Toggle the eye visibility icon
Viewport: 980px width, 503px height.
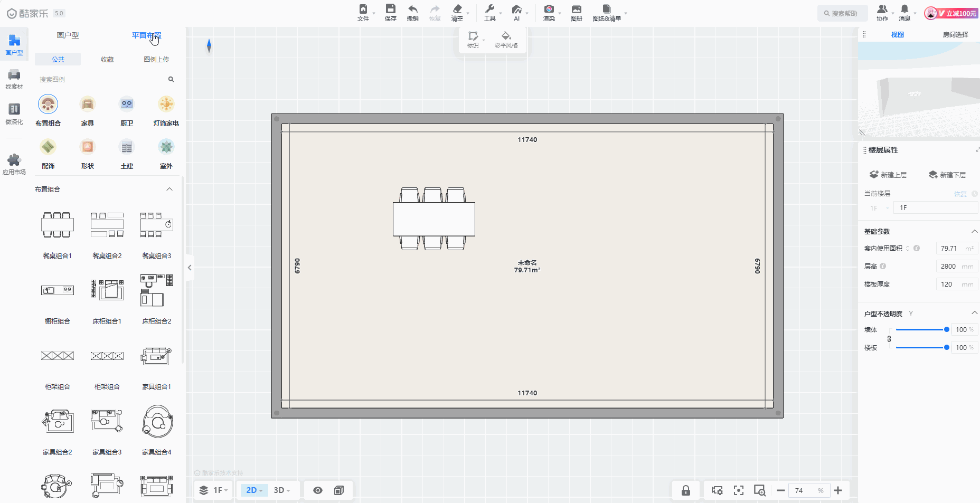point(317,490)
